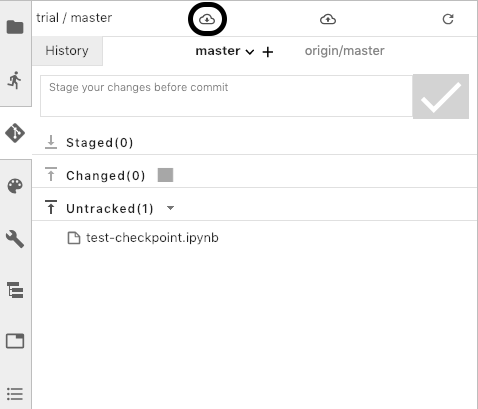This screenshot has height=409, width=478.
Task: Select the Git sidebar tab icon
Action: [x=15, y=133]
